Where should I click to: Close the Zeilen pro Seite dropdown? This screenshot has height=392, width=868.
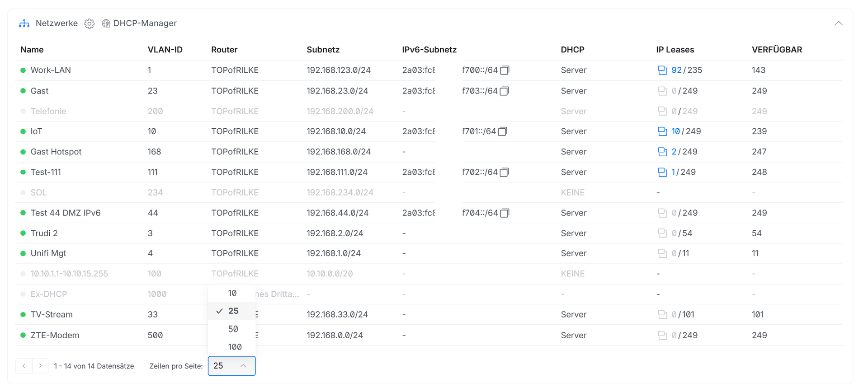tap(231, 366)
